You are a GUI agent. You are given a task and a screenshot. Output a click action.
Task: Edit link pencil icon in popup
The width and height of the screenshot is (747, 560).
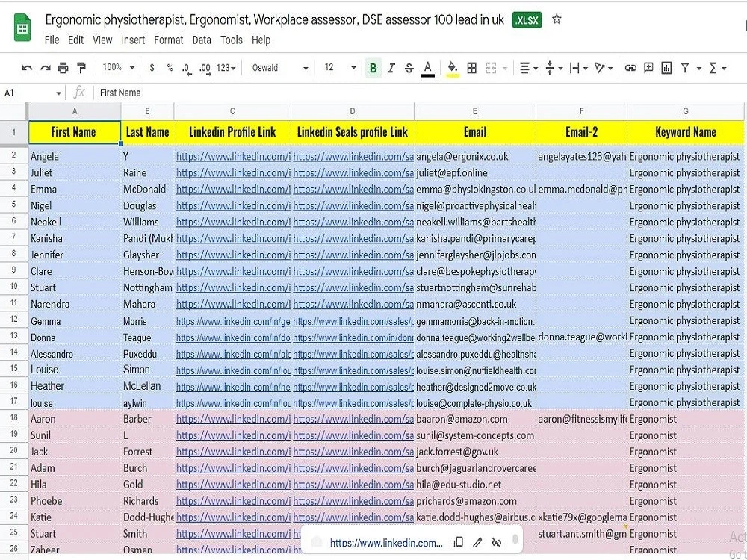pyautogui.click(x=477, y=542)
